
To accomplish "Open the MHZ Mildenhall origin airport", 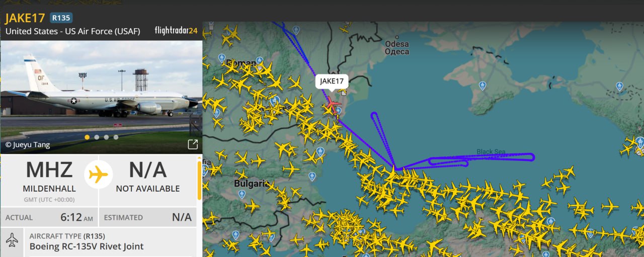I will click(49, 180).
